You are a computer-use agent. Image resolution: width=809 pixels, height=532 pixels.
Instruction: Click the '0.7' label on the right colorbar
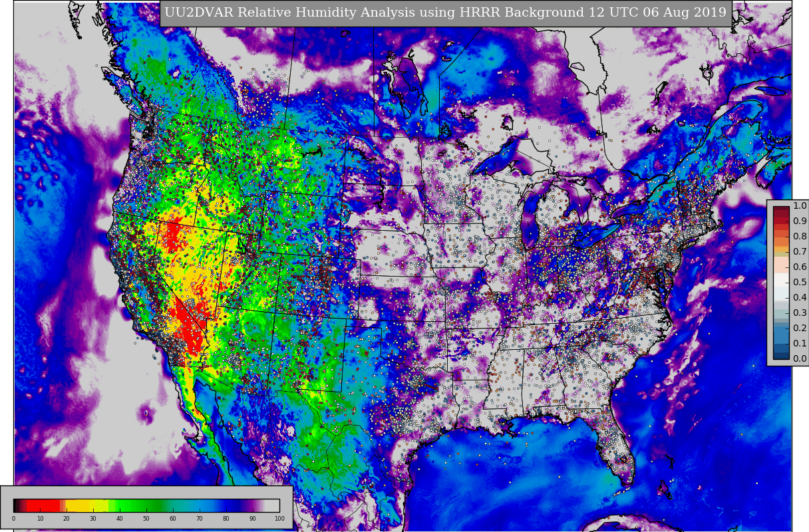(x=800, y=251)
